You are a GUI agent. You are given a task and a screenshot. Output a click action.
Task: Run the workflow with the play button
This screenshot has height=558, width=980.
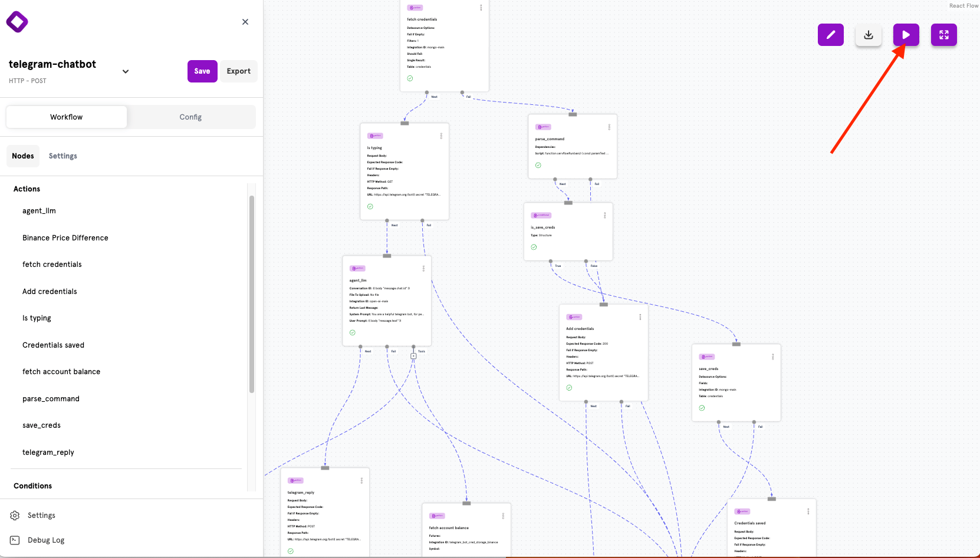(906, 35)
